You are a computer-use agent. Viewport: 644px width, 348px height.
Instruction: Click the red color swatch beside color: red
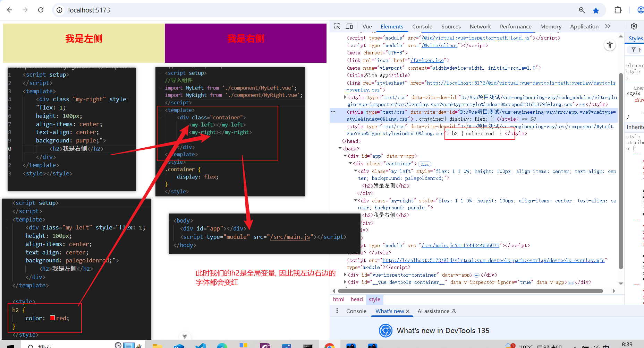[x=52, y=318]
